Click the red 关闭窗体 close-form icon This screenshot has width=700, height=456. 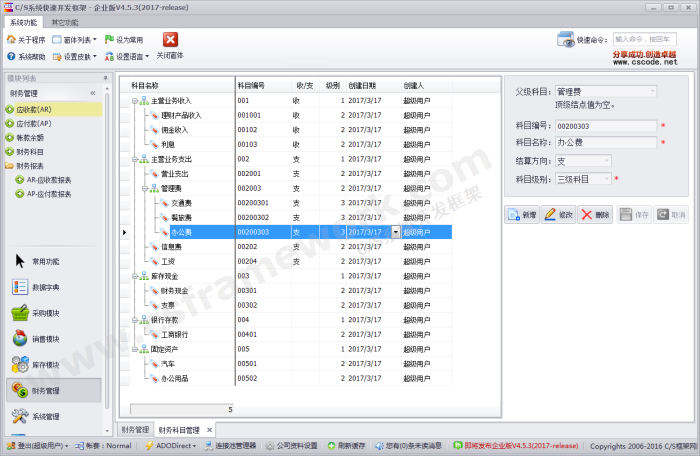coord(170,40)
